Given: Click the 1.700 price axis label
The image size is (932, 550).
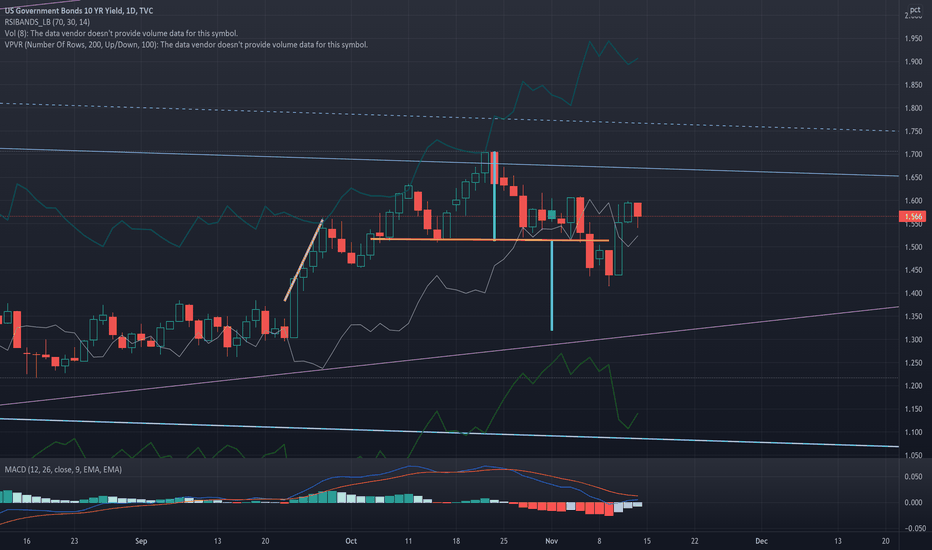Looking at the screenshot, I should click(914, 155).
